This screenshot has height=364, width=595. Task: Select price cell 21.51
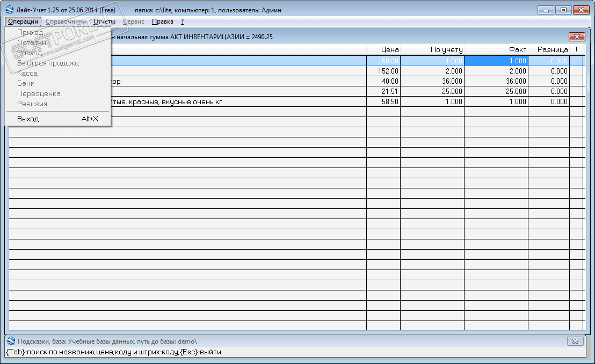pos(383,91)
